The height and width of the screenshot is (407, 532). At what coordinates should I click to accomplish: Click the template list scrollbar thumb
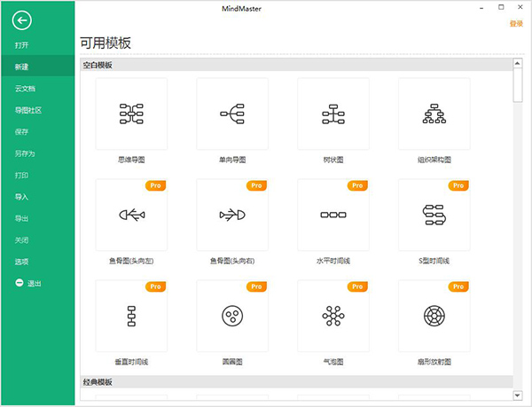(518, 85)
